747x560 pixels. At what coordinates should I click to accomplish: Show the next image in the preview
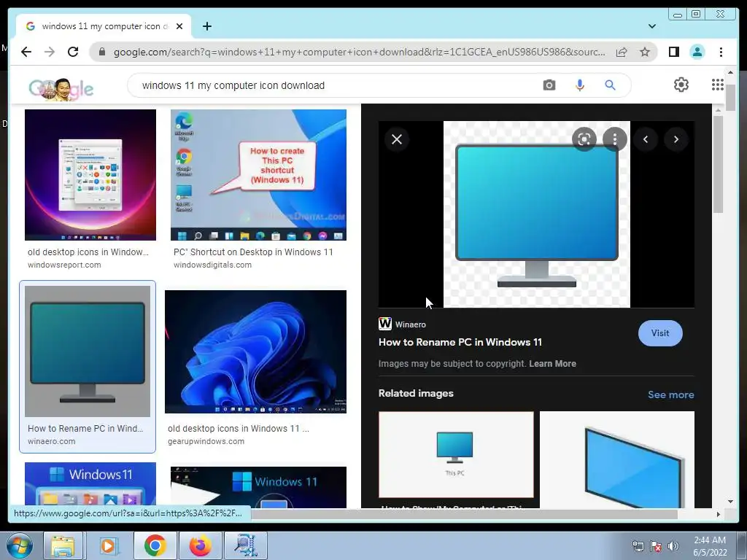coord(676,139)
